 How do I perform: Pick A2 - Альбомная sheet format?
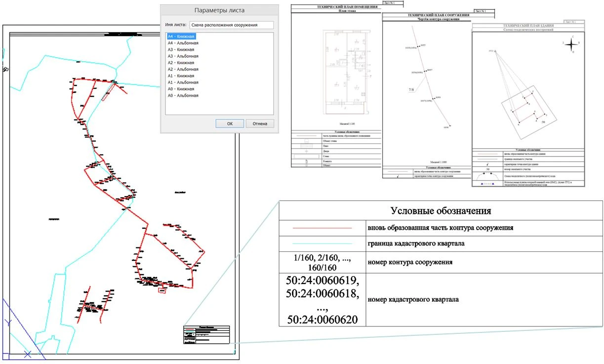[183, 70]
